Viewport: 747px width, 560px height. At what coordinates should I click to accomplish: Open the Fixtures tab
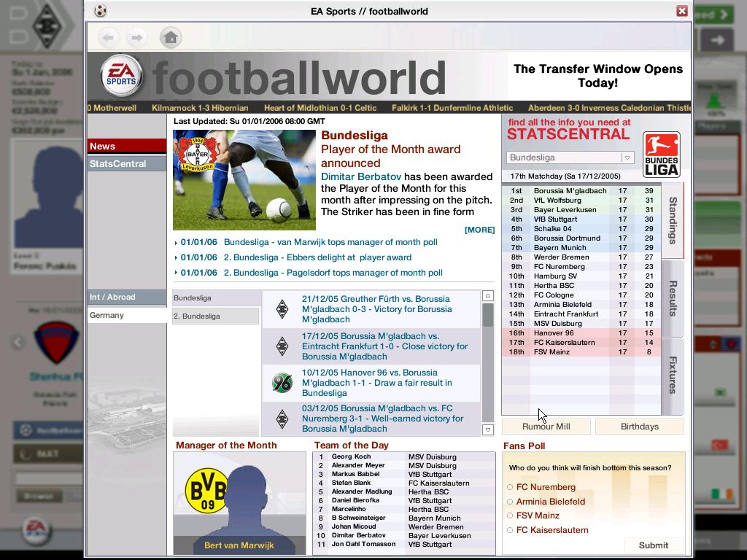point(673,376)
